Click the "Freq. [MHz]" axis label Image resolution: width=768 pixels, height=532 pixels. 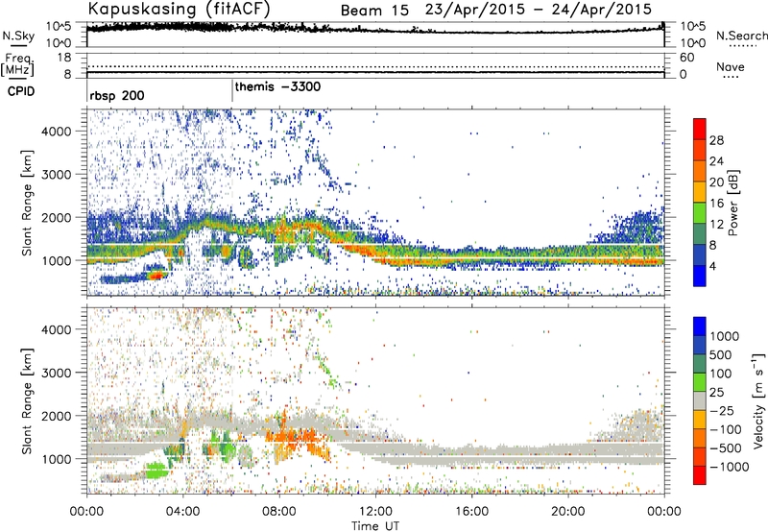point(18,64)
